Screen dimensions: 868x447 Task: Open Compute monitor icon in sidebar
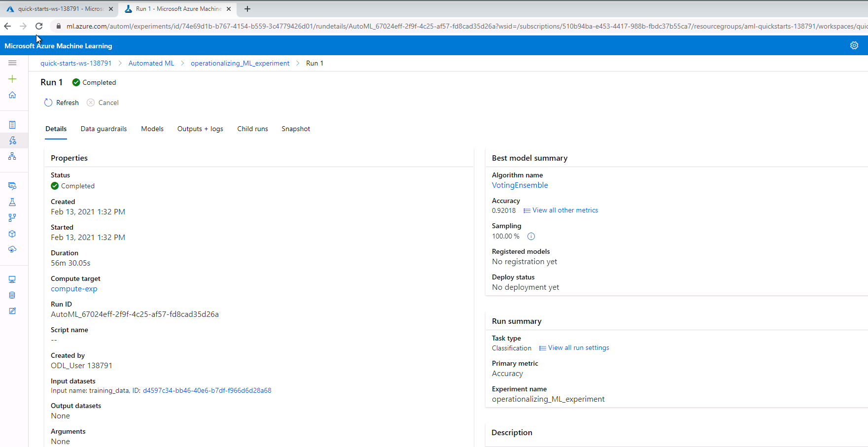[12, 279]
